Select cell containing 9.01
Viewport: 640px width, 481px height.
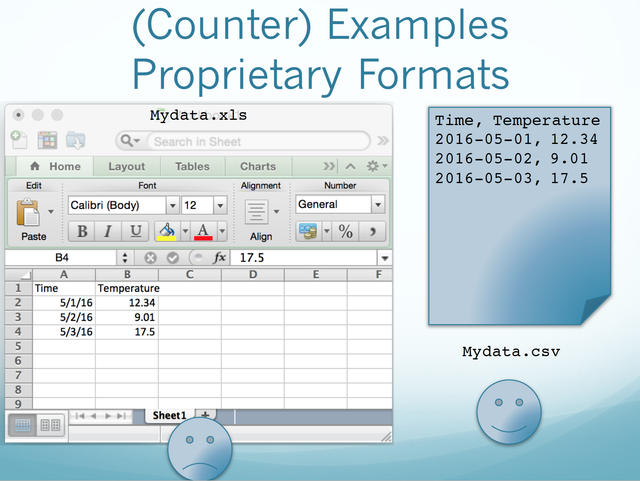pos(127,317)
